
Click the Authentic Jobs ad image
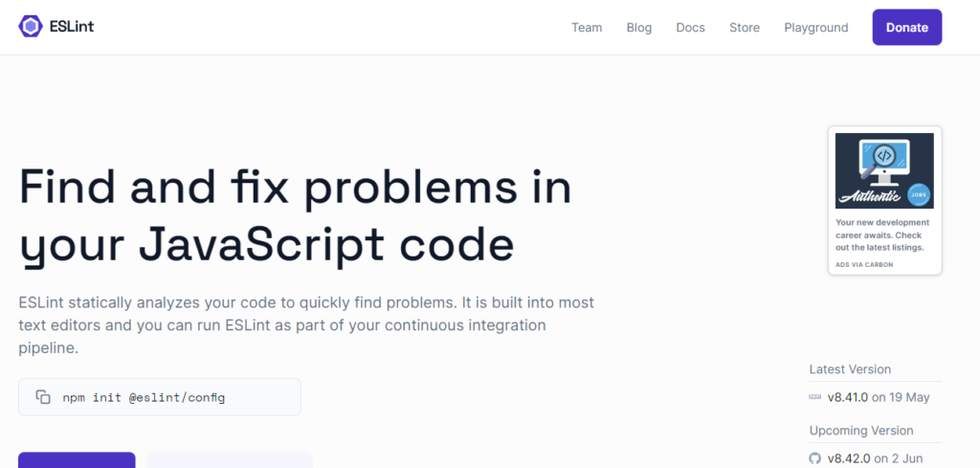click(884, 170)
